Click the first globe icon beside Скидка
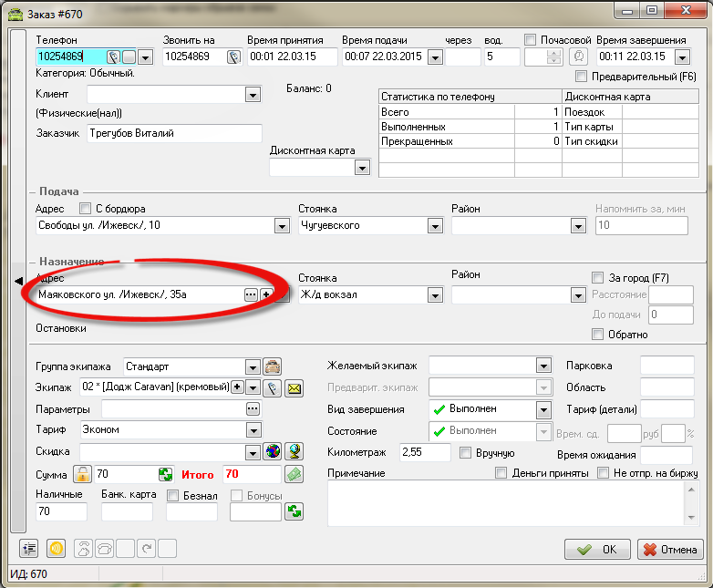This screenshot has height=588, width=713. 273,451
